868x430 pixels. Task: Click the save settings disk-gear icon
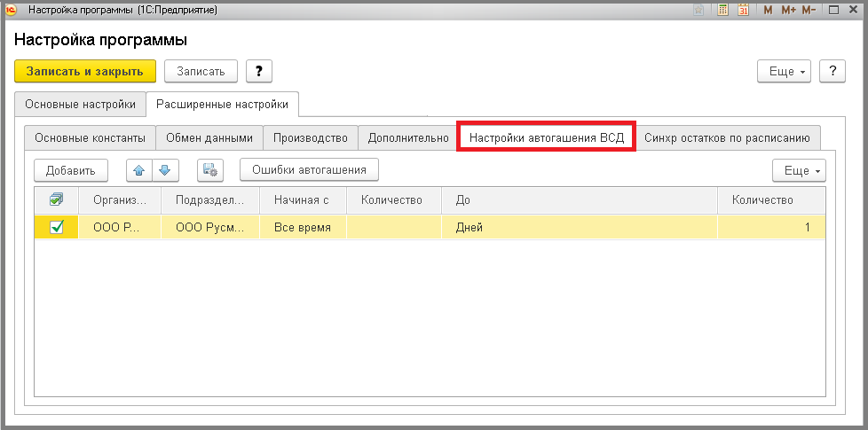(x=210, y=170)
